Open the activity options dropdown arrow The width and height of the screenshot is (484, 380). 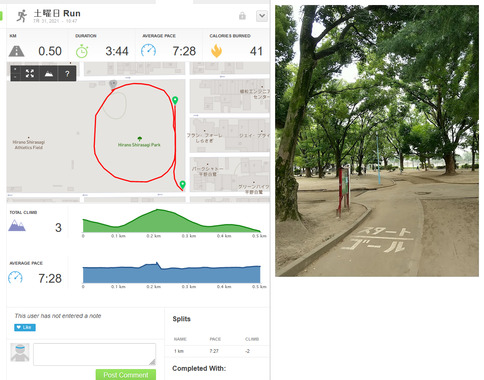click(262, 16)
